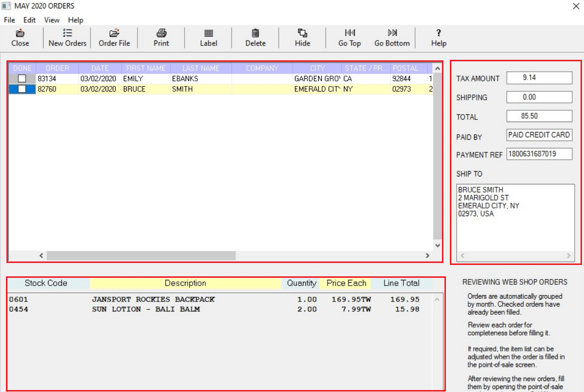Select the PAYMENT REF field

[539, 154]
